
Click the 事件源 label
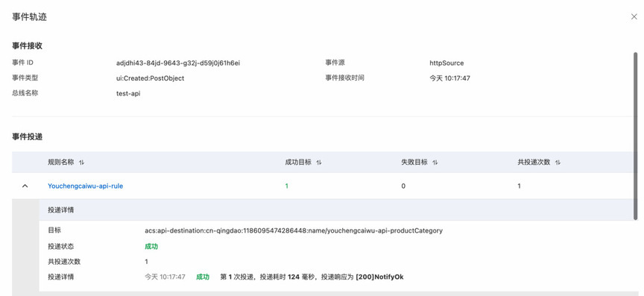[335, 63]
